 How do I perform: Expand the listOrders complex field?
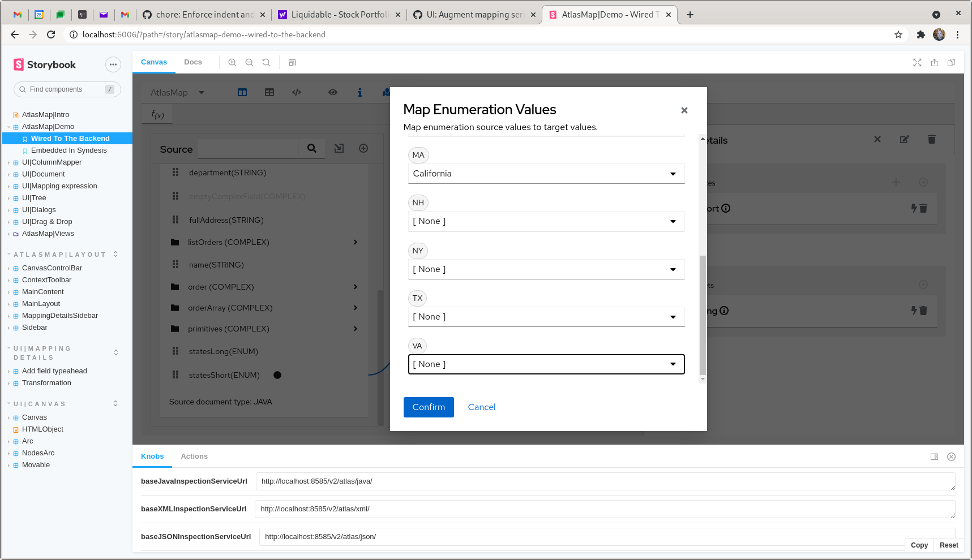(356, 242)
